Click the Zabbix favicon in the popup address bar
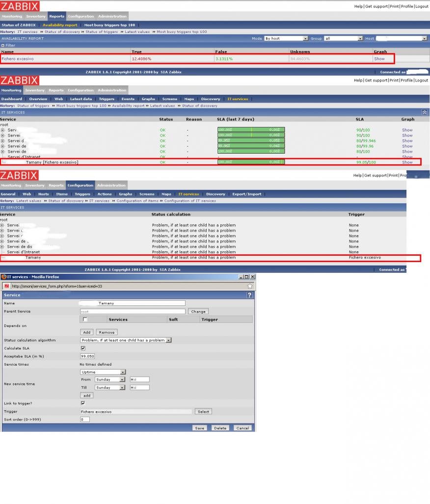Screen dimensions: 430x504 [7, 286]
